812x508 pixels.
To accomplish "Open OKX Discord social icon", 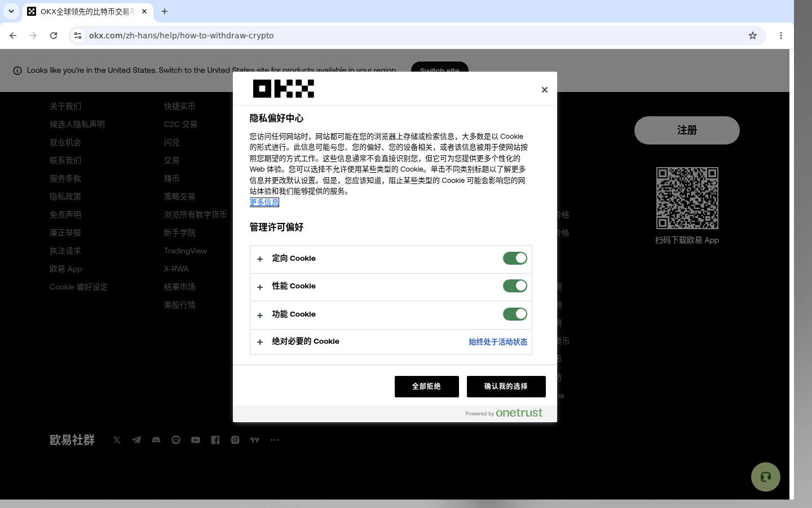I will pos(156,440).
